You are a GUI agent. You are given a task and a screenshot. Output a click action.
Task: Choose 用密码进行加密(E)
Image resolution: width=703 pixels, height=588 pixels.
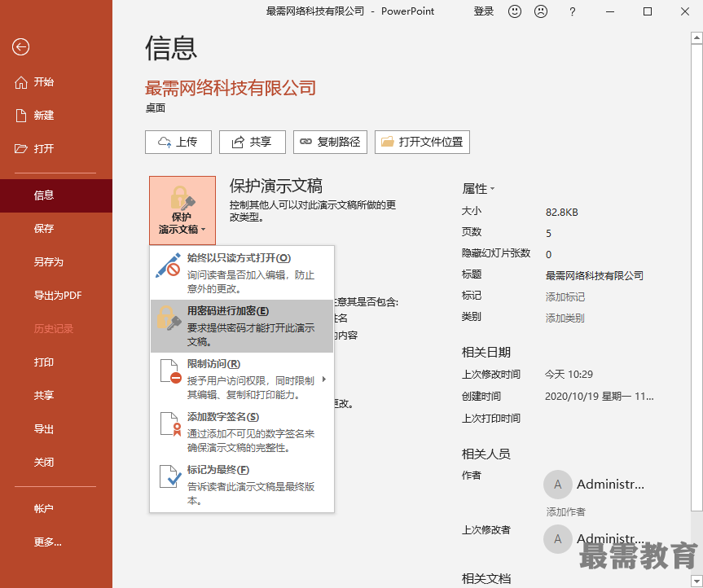[x=242, y=326]
